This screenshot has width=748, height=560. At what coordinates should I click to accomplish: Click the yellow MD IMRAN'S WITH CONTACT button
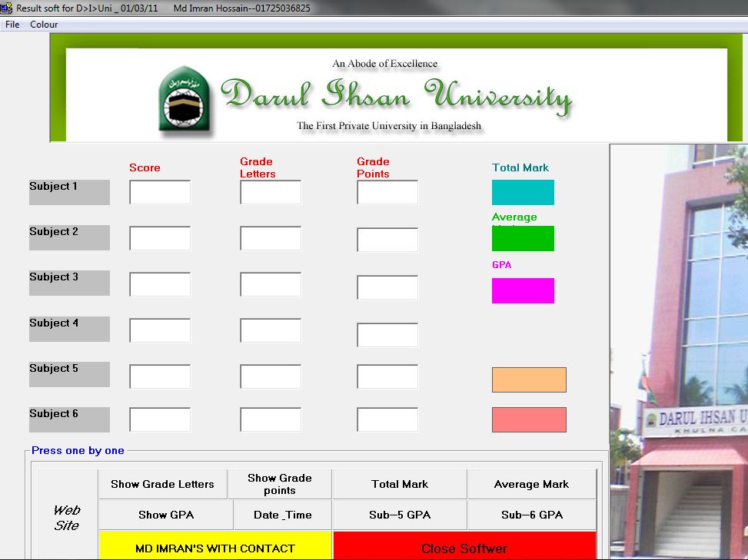[x=215, y=548]
